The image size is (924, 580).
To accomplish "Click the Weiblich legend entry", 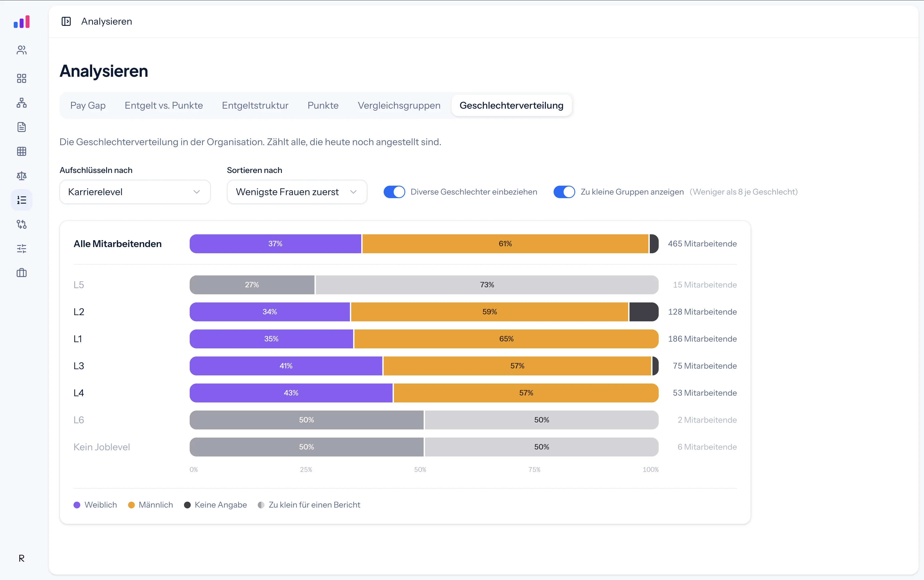I will (95, 505).
